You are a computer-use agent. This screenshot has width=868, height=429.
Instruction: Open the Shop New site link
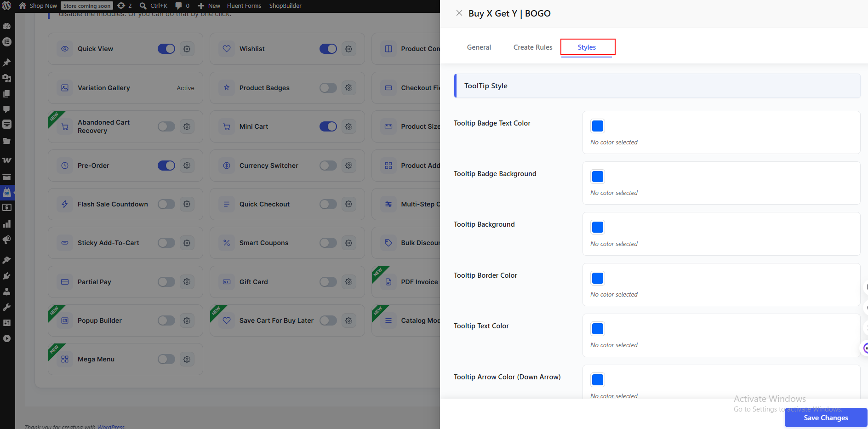click(x=38, y=6)
